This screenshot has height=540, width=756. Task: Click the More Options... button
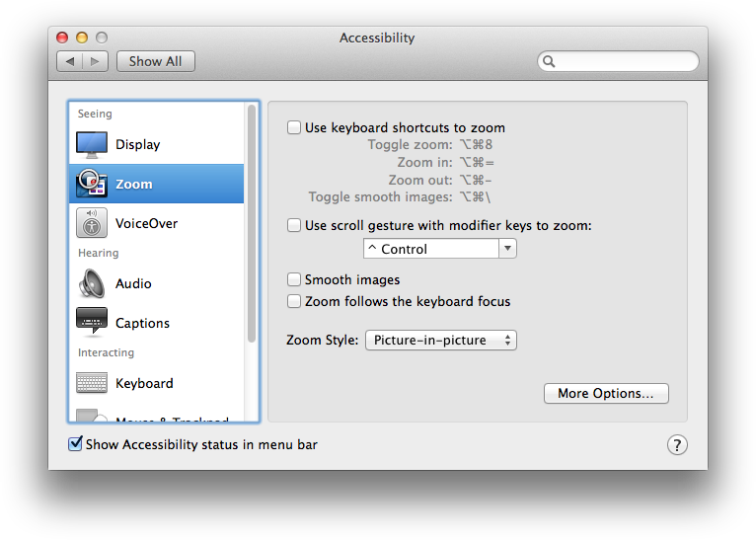tap(605, 393)
